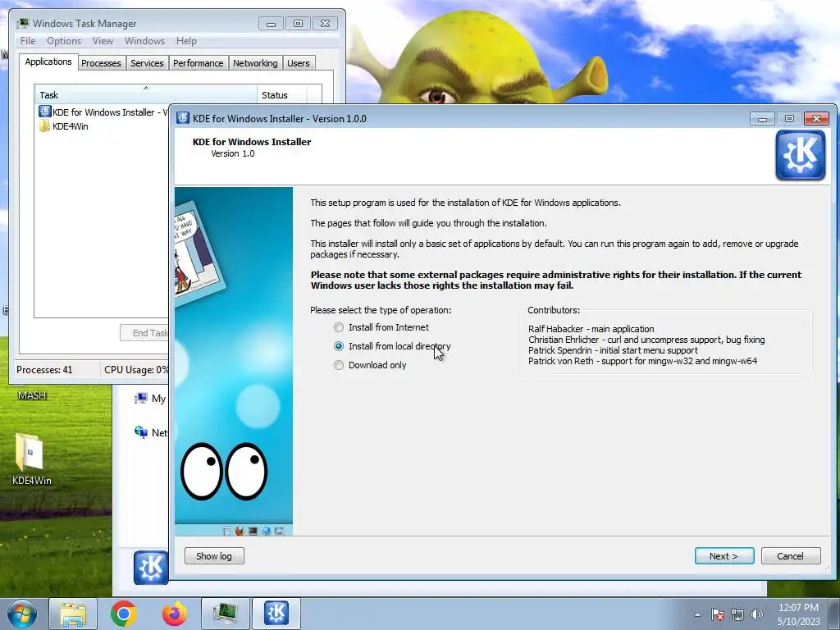Choose the Download only radio option

370,365
